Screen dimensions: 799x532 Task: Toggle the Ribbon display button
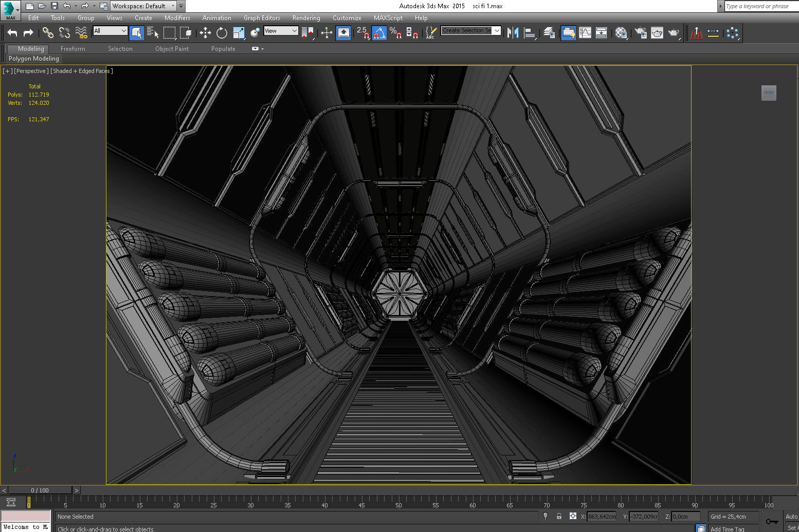568,33
